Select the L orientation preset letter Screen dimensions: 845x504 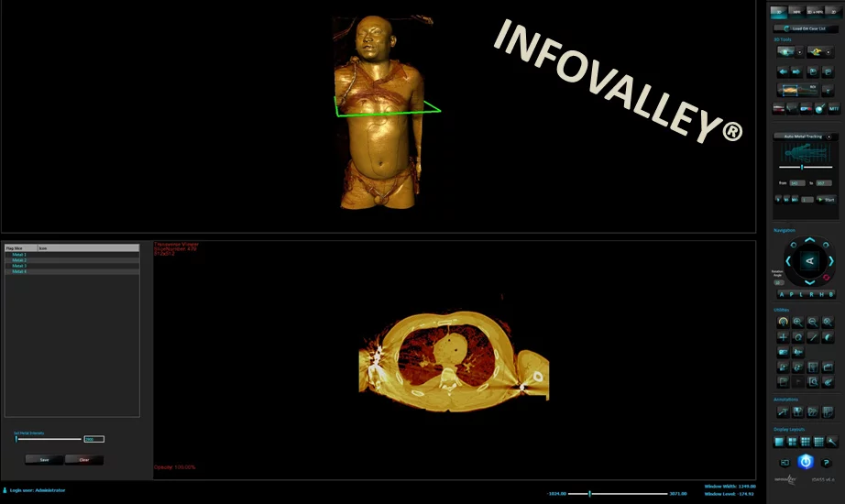(x=801, y=294)
